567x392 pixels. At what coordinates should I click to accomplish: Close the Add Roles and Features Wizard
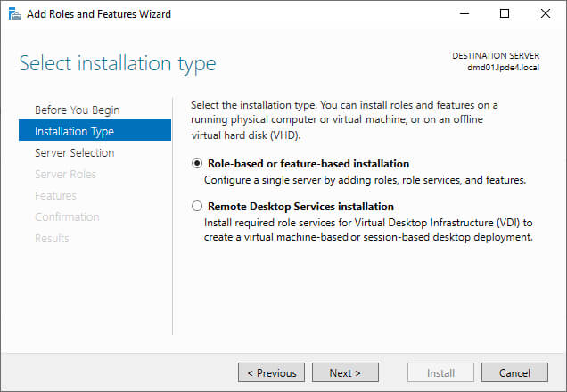pyautogui.click(x=546, y=13)
